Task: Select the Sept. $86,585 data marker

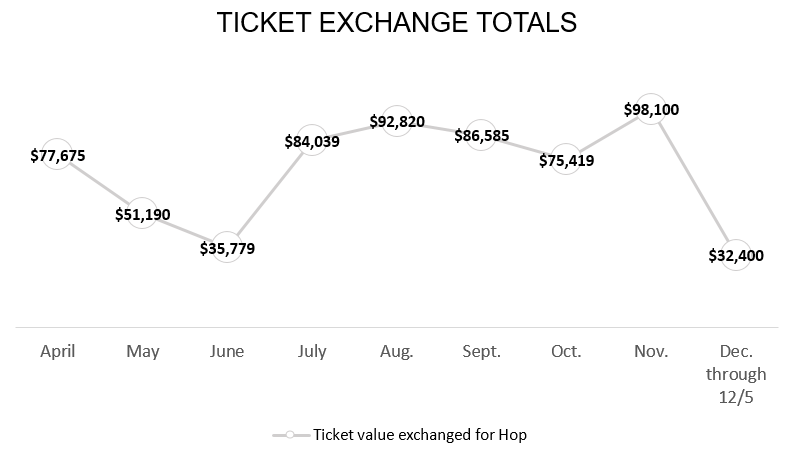Action: pyautogui.click(x=481, y=135)
